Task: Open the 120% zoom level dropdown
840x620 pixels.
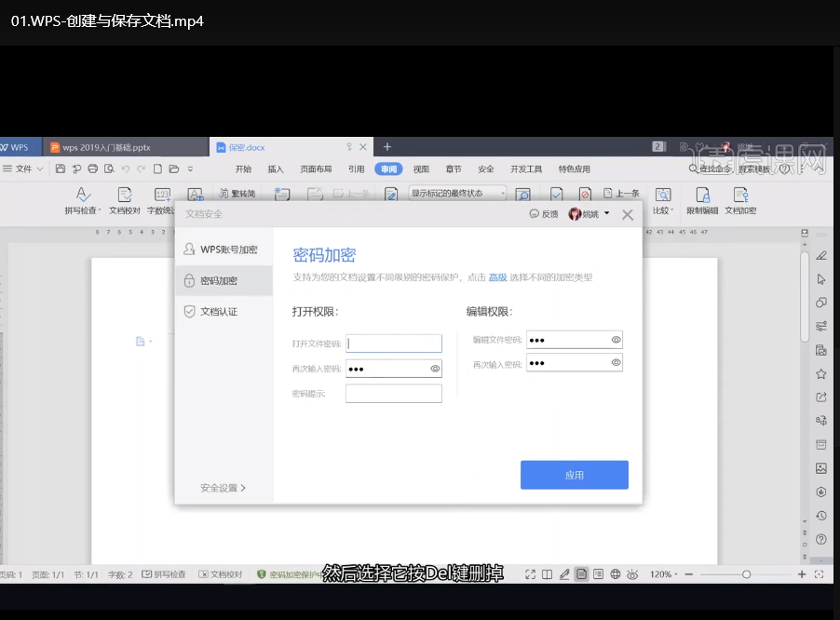Action: click(664, 574)
